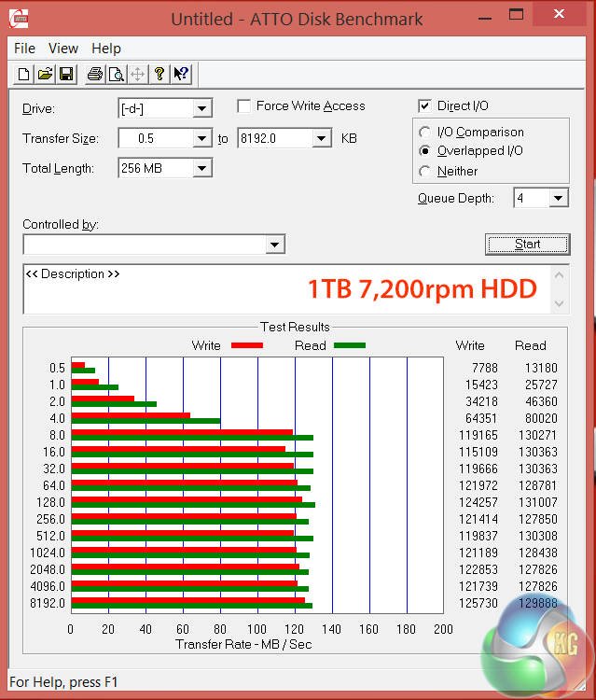Click the Open folder toolbar icon
Screen dimensions: 596x700
pyautogui.click(x=45, y=74)
